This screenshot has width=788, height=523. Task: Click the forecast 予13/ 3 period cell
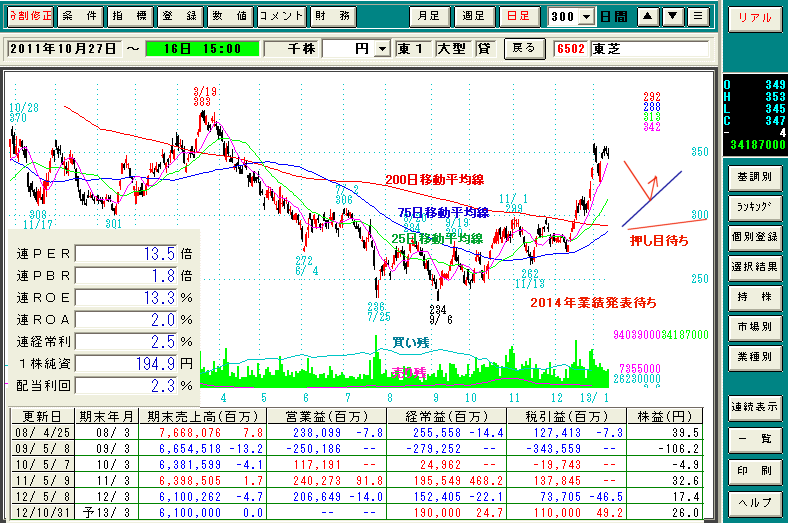(x=107, y=513)
